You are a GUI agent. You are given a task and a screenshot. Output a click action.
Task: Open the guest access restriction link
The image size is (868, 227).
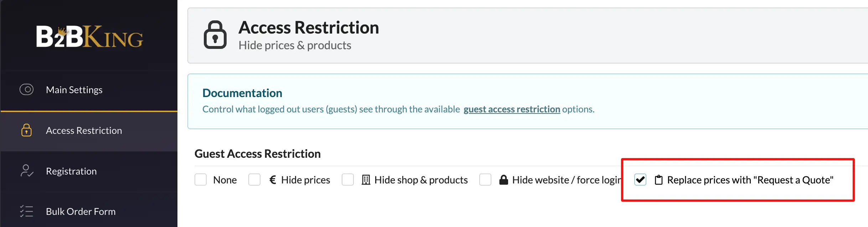point(512,109)
